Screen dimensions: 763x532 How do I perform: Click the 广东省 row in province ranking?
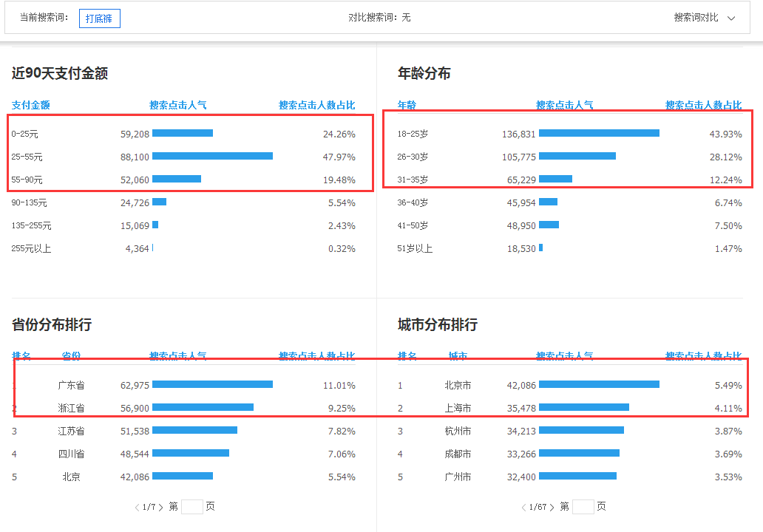click(x=183, y=385)
